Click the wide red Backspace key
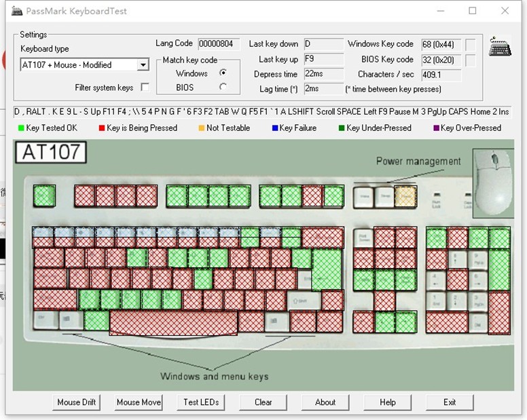Image resolution: width=527 pixels, height=420 pixels. tap(323, 237)
